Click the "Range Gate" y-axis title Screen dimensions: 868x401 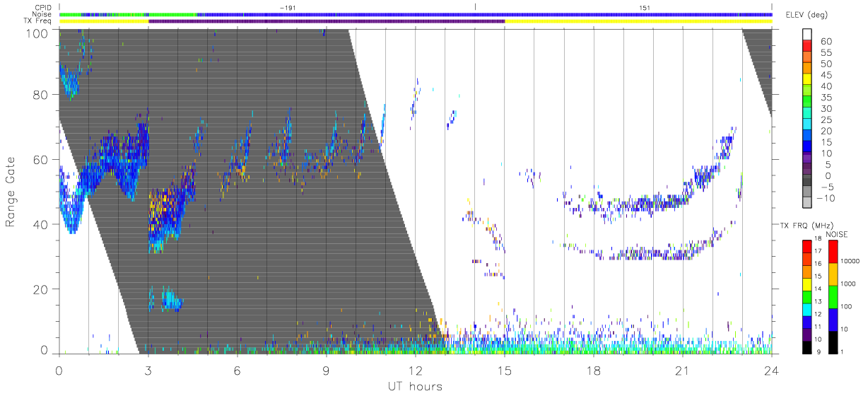pos(11,191)
